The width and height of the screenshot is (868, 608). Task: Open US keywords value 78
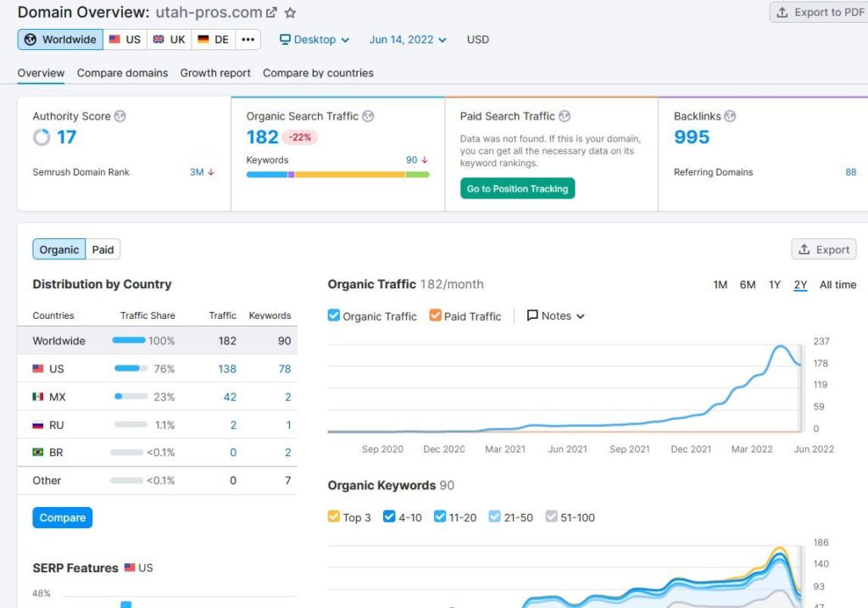coord(285,369)
